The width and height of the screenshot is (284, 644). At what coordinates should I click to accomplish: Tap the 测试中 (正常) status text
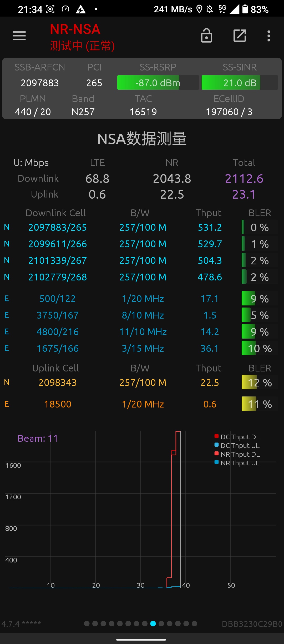[x=82, y=46]
